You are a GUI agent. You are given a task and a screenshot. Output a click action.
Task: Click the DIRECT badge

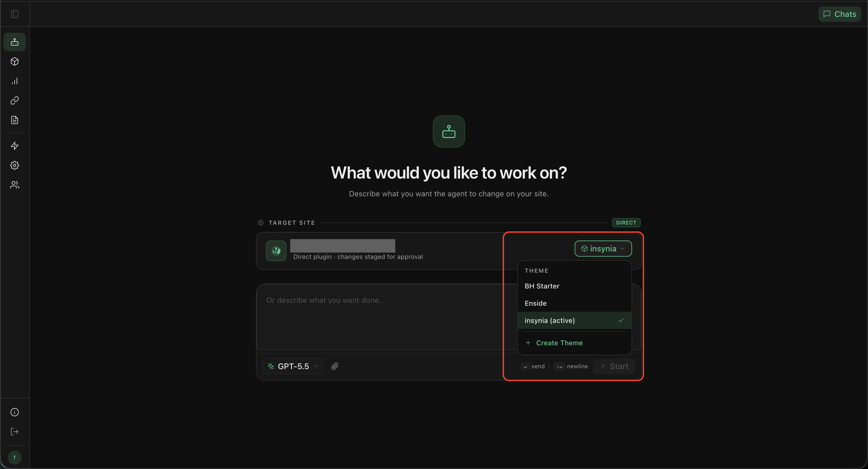626,223
